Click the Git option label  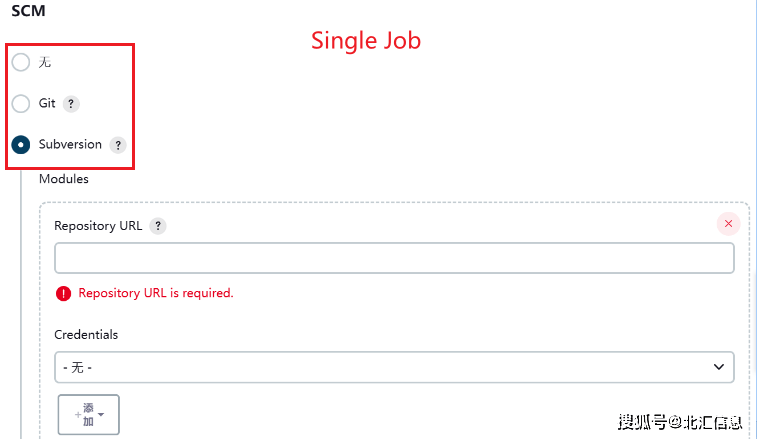click(47, 103)
